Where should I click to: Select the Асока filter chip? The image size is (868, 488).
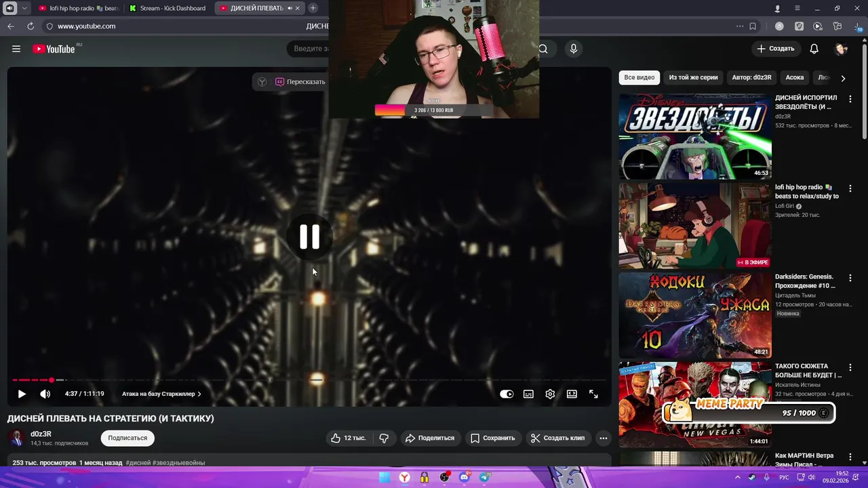pos(795,77)
